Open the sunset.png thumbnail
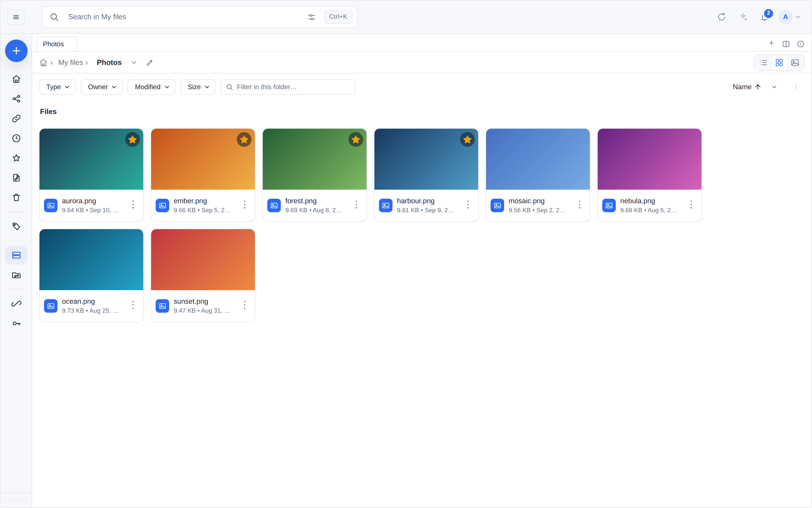Viewport: 812px width, 508px height. point(203,260)
